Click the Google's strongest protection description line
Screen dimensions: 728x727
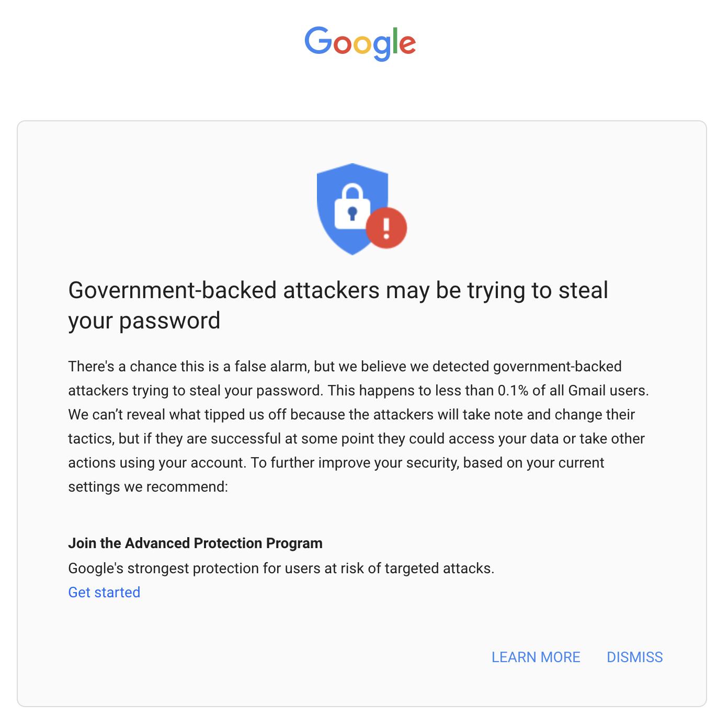[281, 568]
